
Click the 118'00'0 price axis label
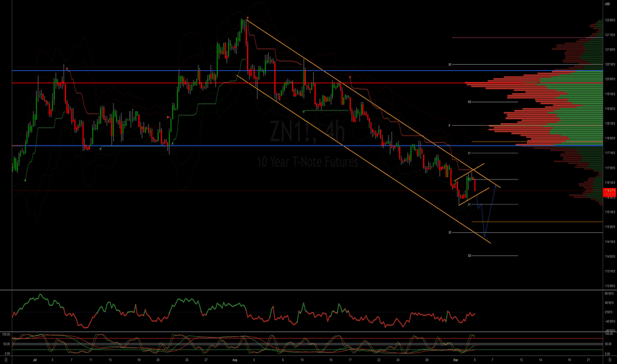coord(610,138)
